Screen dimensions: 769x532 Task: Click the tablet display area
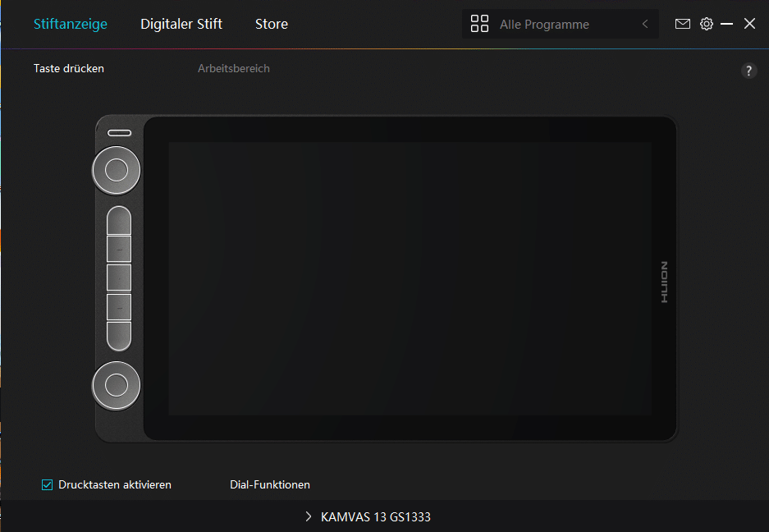410,277
